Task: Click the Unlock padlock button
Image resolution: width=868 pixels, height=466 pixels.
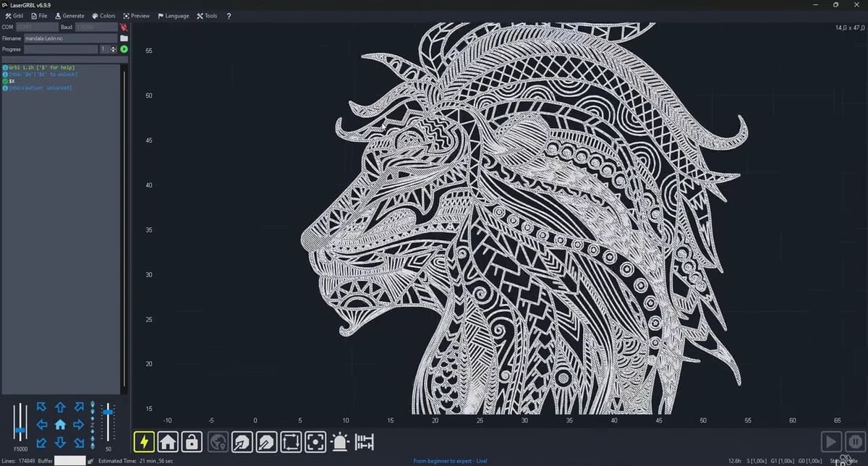Action: click(x=192, y=441)
